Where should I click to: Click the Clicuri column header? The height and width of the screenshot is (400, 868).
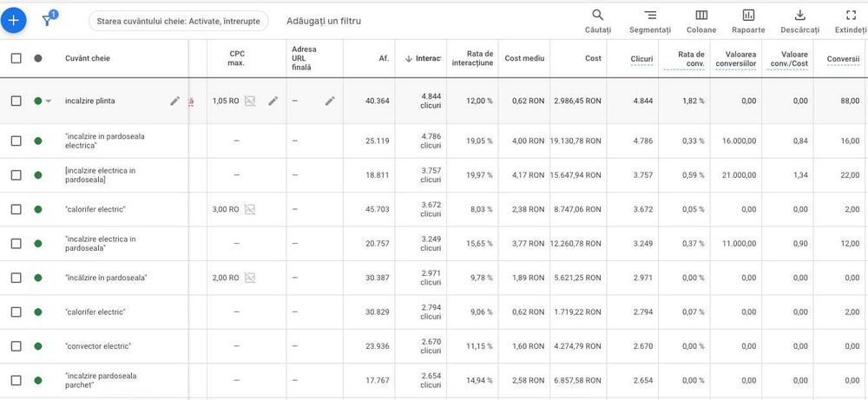641,58
